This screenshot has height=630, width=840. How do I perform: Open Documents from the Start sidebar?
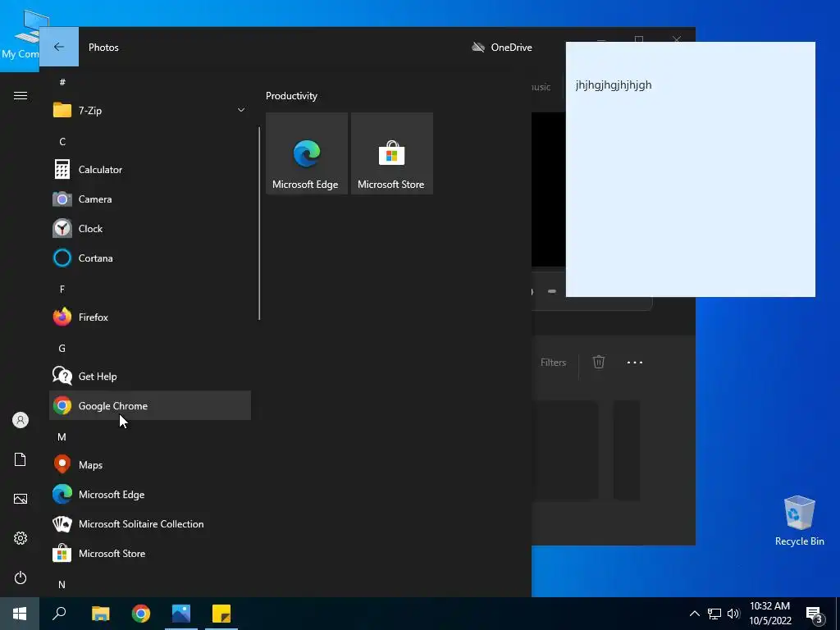21,459
